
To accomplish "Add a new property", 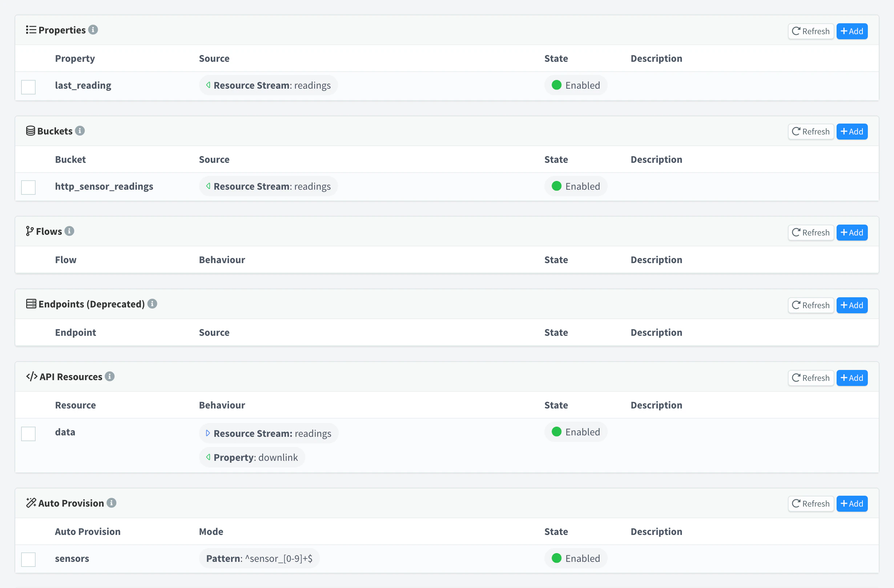I will 852,31.
